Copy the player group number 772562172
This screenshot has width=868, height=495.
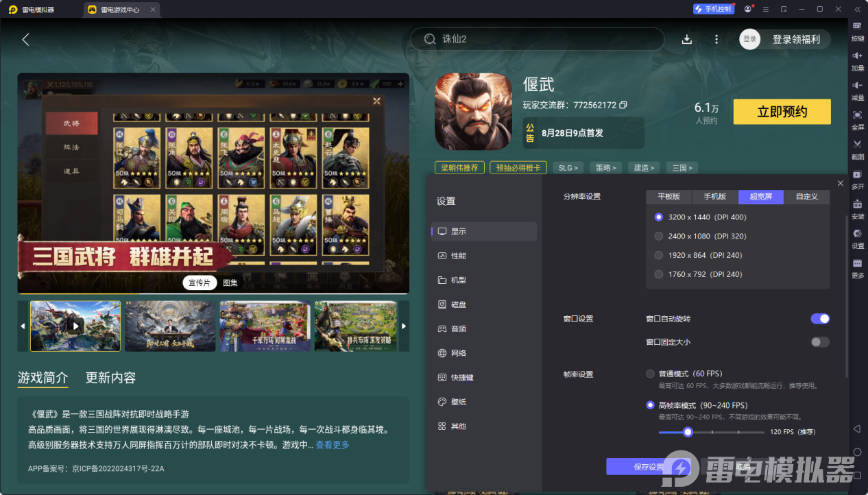(x=623, y=105)
